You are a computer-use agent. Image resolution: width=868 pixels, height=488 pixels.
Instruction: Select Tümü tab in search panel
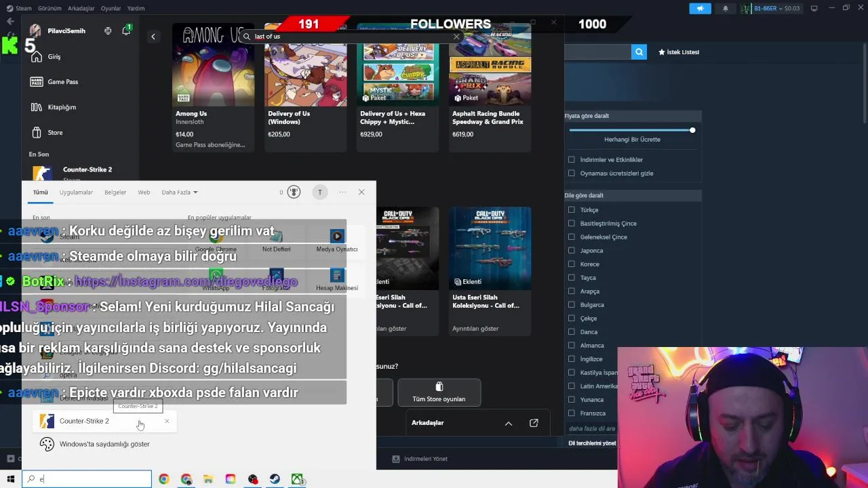tap(41, 192)
